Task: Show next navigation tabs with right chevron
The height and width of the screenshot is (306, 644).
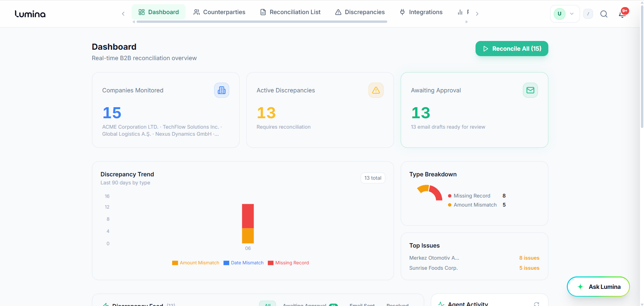Action: coord(477,14)
